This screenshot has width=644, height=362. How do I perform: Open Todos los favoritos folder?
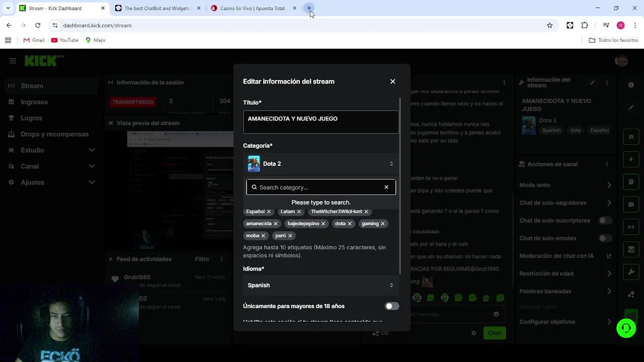pyautogui.click(x=613, y=40)
